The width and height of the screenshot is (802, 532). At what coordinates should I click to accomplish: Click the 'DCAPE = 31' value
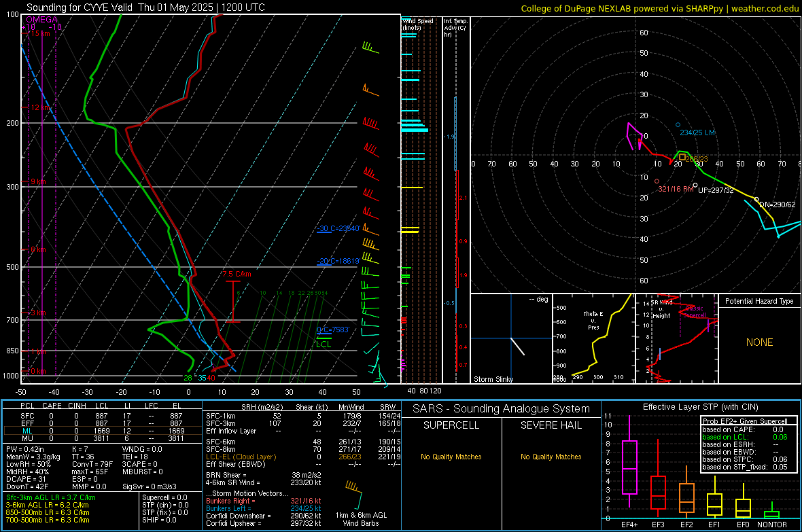click(x=27, y=479)
